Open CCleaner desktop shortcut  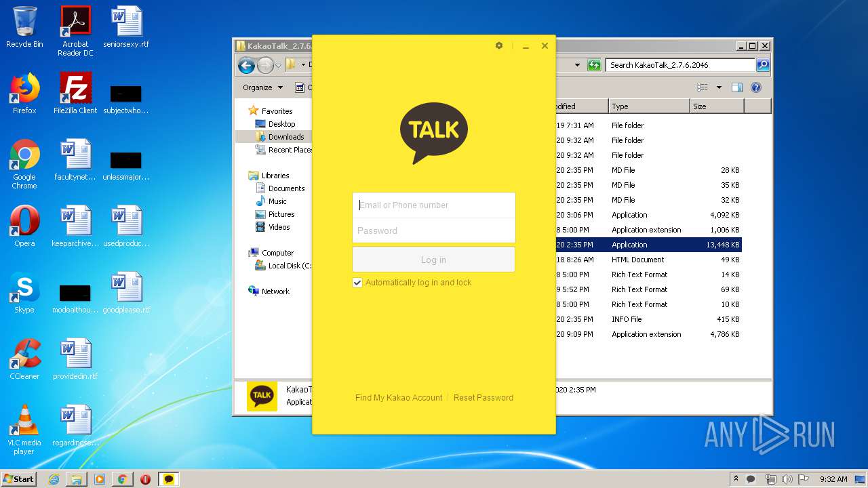pos(24,359)
